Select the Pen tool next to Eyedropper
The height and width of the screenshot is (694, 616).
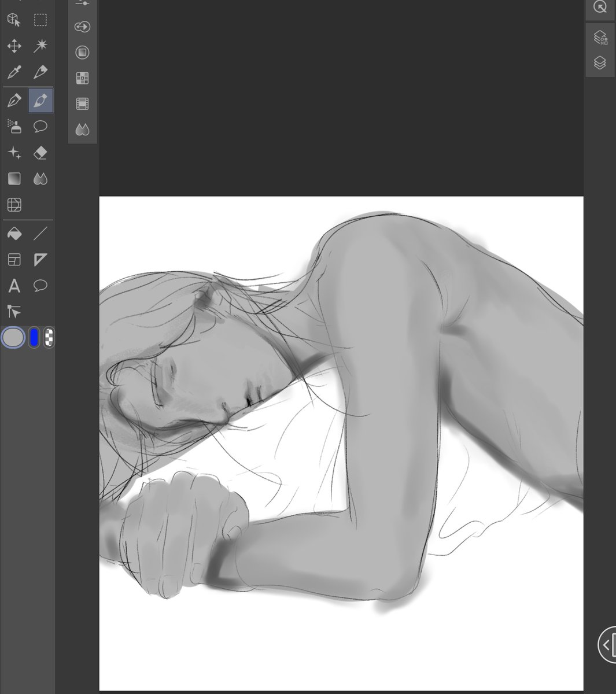click(x=40, y=72)
